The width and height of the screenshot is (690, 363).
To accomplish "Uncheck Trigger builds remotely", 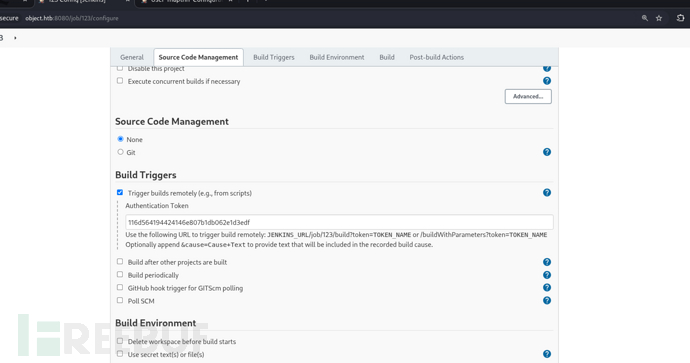I will tap(120, 193).
